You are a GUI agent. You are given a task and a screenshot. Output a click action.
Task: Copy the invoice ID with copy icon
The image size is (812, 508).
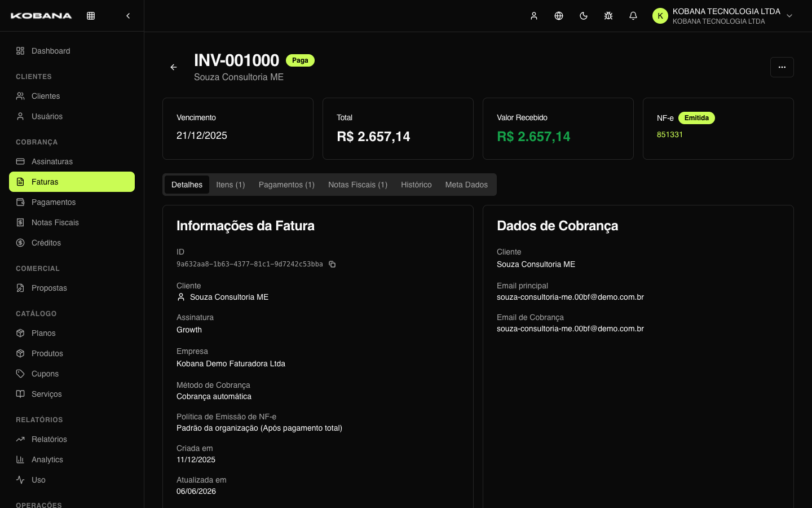point(332,264)
